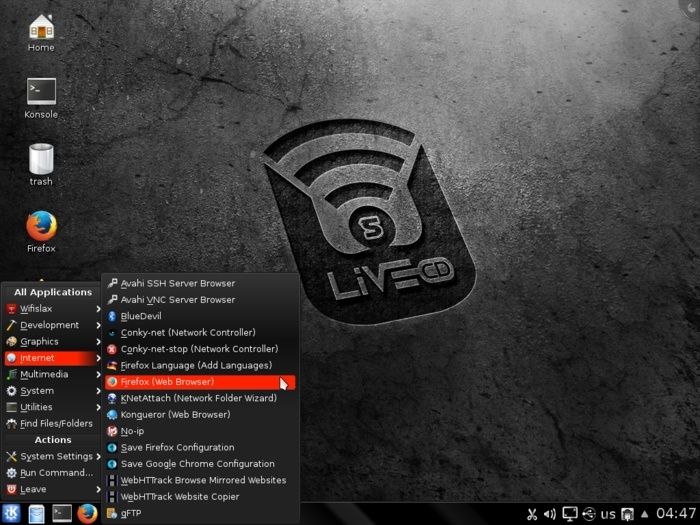Expand the Leave row arrow
This screenshot has width=700, height=525.
(x=98, y=489)
